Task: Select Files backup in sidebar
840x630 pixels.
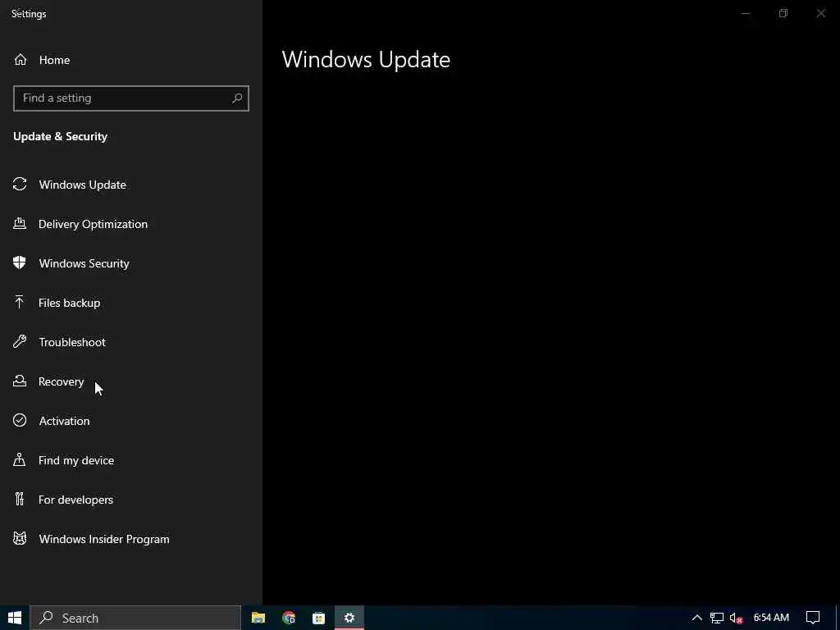Action: (x=70, y=303)
